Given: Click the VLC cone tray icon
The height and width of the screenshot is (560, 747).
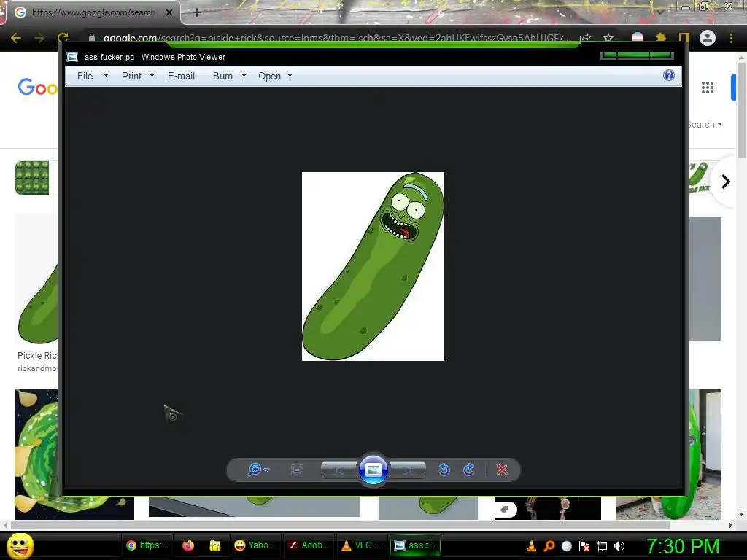Looking at the screenshot, I should (531, 546).
